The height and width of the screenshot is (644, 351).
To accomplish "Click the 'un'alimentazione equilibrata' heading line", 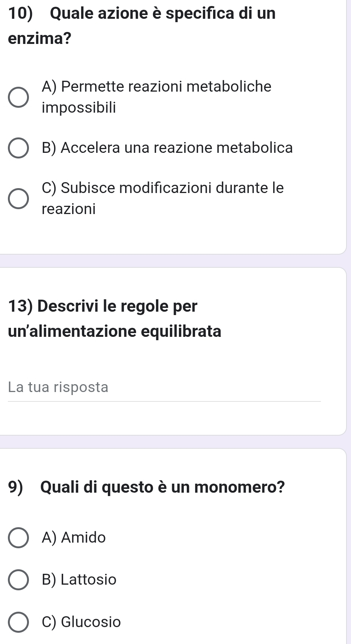I will point(115,332).
